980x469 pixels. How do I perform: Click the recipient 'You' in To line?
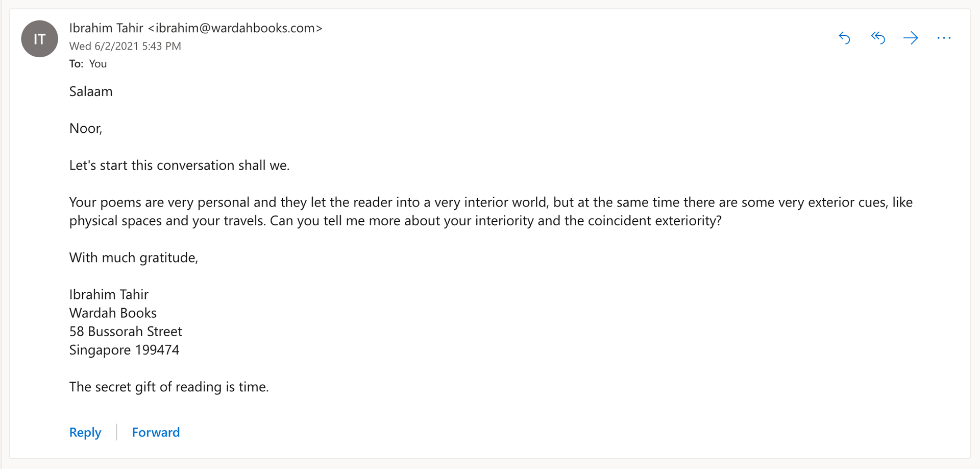98,64
